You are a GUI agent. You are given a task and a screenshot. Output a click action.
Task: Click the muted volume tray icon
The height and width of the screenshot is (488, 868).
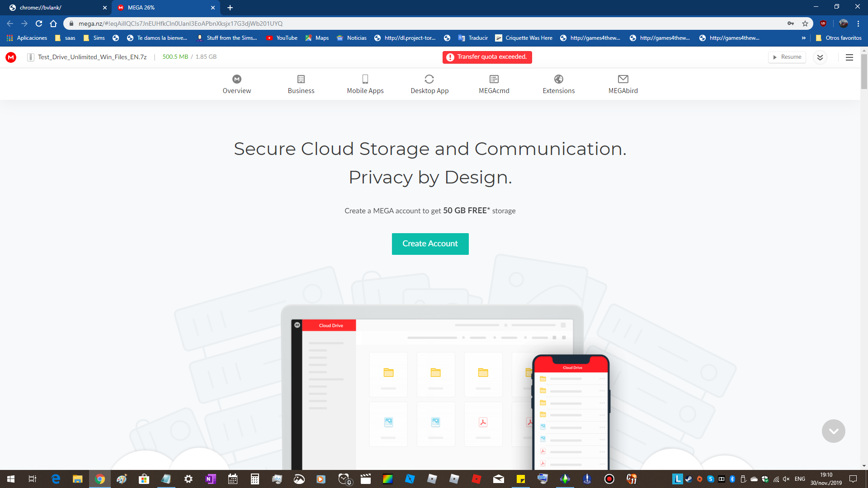pyautogui.click(x=786, y=479)
